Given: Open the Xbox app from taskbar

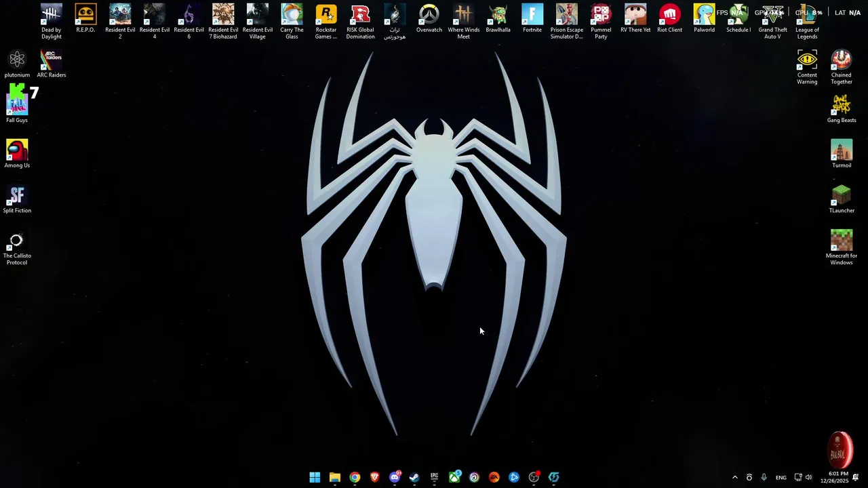Looking at the screenshot, I should [454, 477].
